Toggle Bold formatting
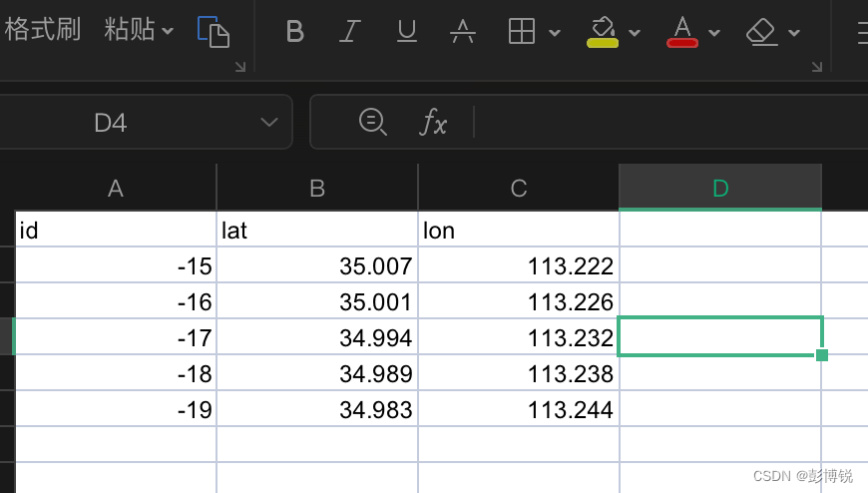This screenshot has height=493, width=868. (295, 31)
